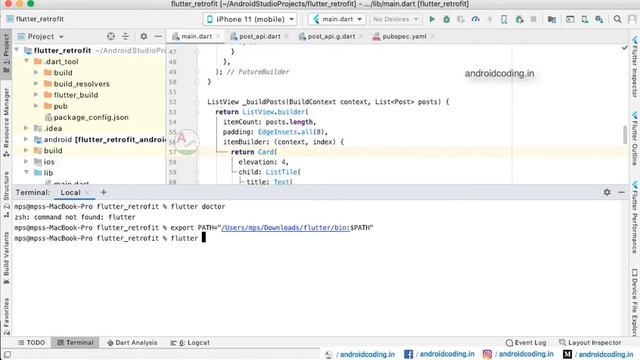
Task: Open the Project view selector dropdown
Action: 40,36
